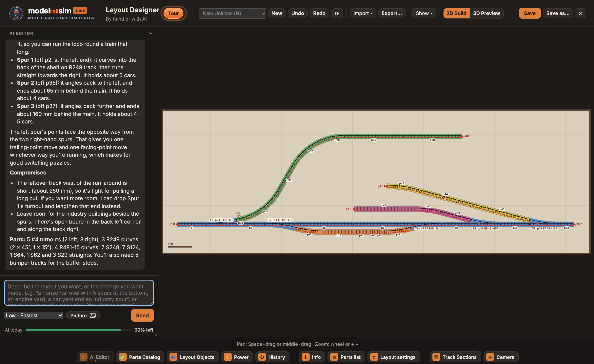Open the Layout Objects tab
The image size is (594, 364).
pyautogui.click(x=192, y=357)
